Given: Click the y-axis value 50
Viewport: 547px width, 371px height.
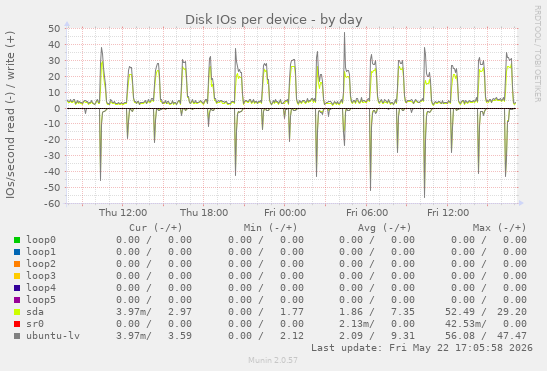Looking at the screenshot, I should coord(54,29).
